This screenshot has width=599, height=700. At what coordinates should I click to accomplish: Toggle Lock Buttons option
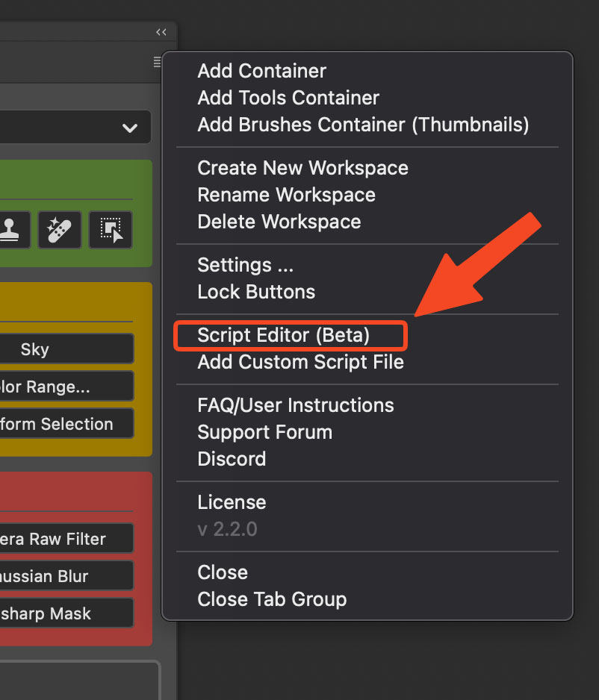[x=256, y=292]
